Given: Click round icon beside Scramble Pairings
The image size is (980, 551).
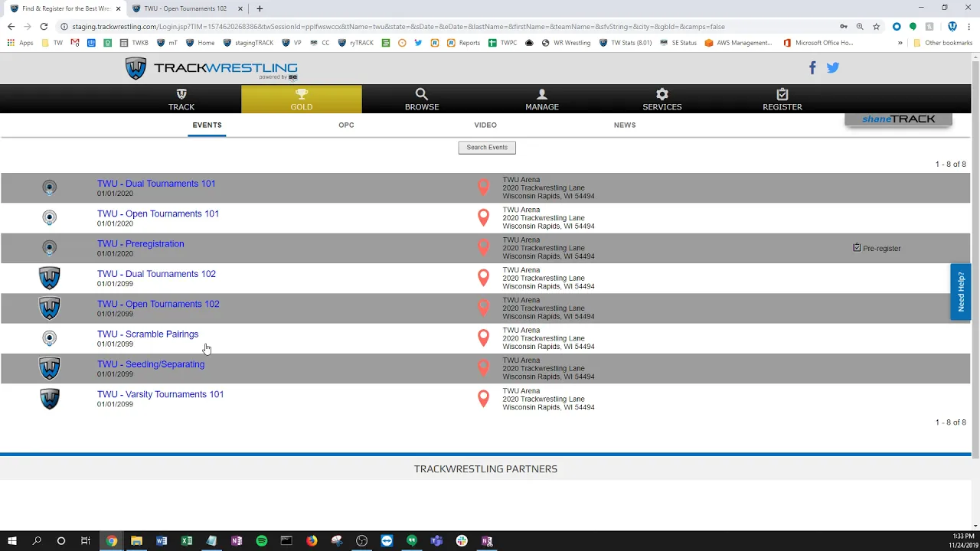Looking at the screenshot, I should (49, 338).
